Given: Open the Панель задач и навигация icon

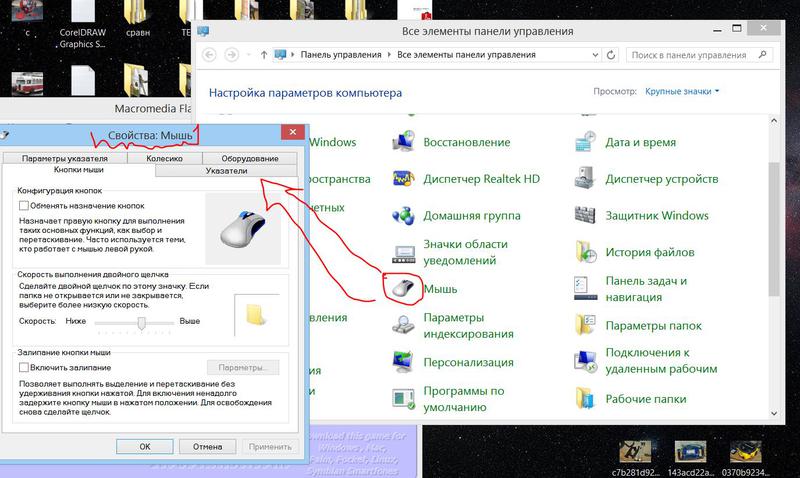Looking at the screenshot, I should pos(585,289).
